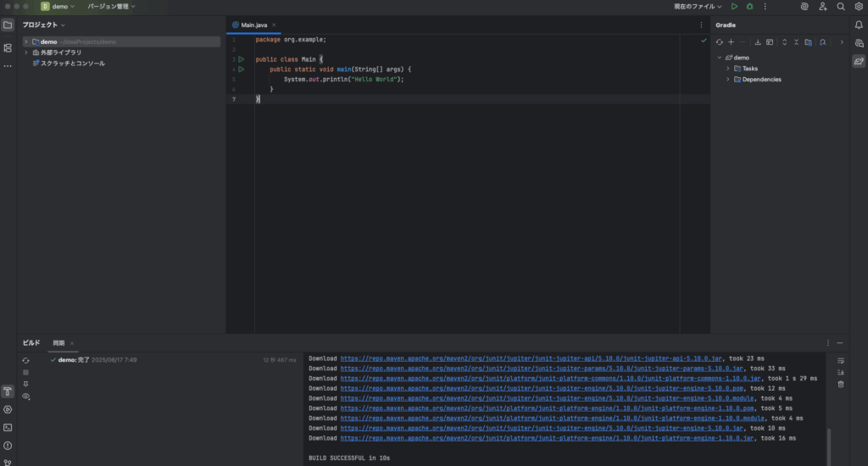Collapse the demo node in Gradle panel
The image size is (868, 466).
coord(720,58)
